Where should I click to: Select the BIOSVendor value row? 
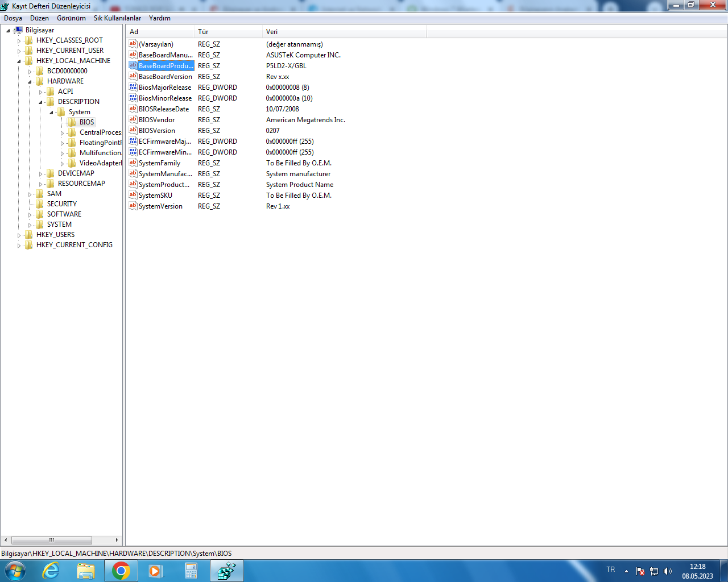click(x=157, y=120)
